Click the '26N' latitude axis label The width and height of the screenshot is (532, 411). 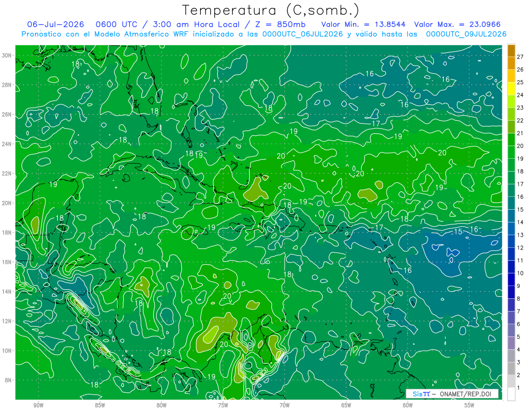(x=7, y=114)
